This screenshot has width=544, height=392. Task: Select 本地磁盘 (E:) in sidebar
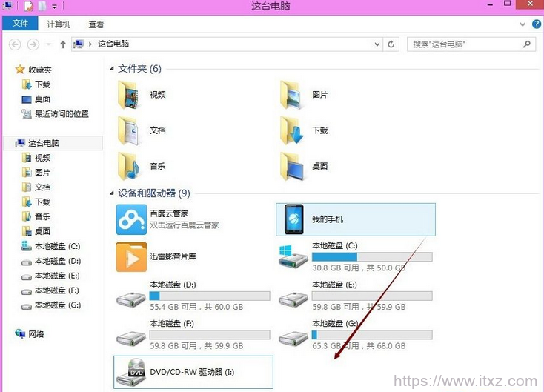point(51,276)
